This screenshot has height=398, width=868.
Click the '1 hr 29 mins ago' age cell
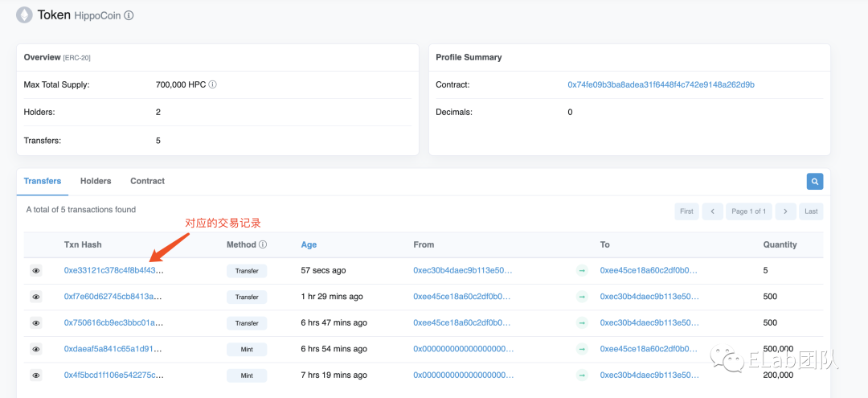point(332,297)
